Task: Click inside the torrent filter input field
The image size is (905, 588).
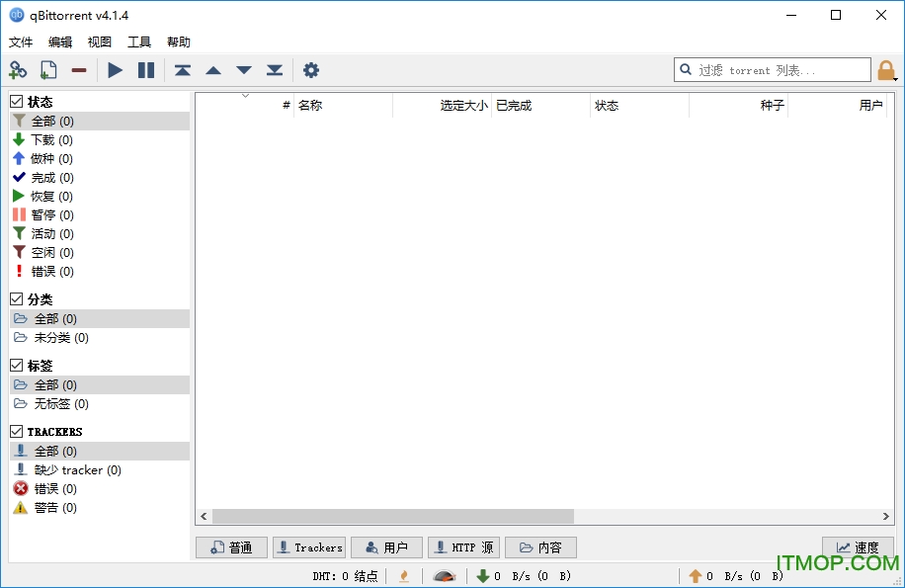Action: 771,70
